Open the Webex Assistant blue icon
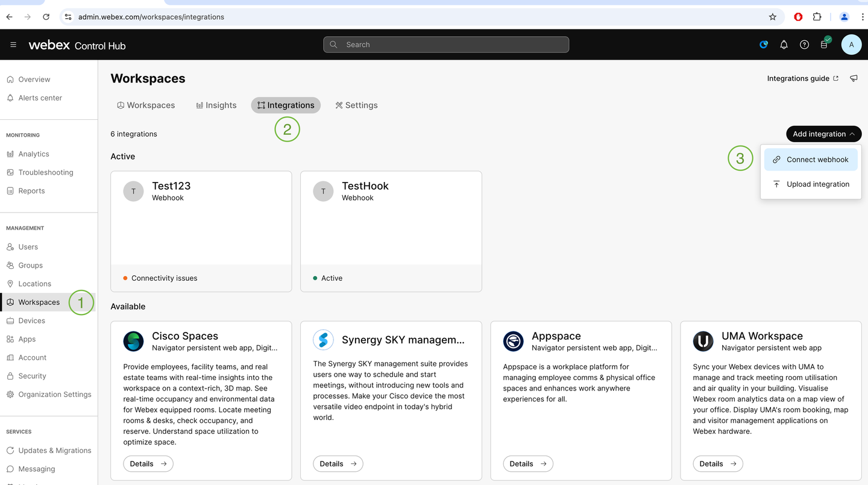Image resolution: width=868 pixels, height=485 pixels. 764,45
